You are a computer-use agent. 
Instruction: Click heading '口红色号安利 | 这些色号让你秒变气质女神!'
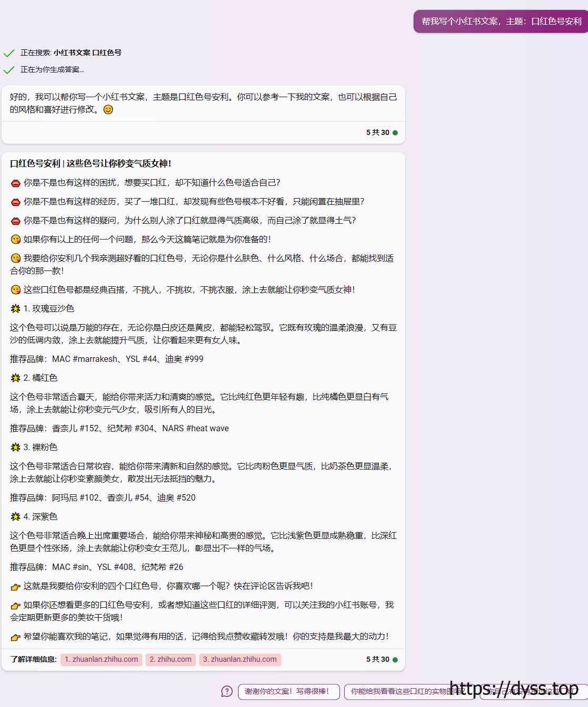click(90, 163)
